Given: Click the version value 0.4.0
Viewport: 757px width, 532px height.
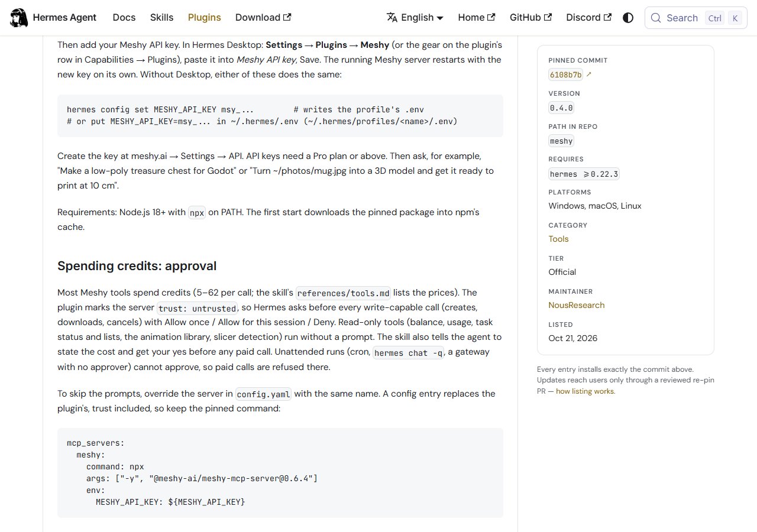Looking at the screenshot, I should [x=561, y=108].
